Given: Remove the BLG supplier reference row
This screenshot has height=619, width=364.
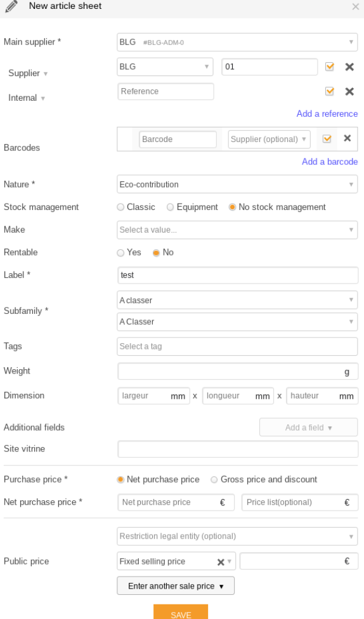Looking at the screenshot, I should 349,67.
